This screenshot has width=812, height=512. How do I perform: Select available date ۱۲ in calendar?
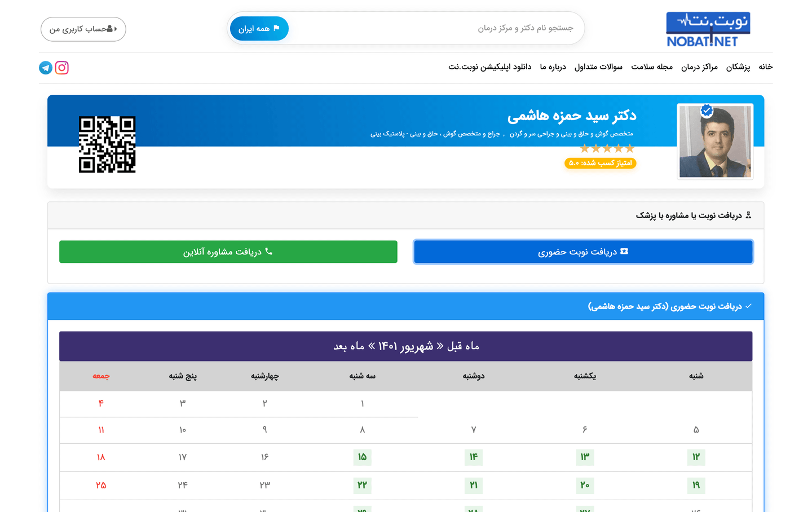[x=696, y=457]
